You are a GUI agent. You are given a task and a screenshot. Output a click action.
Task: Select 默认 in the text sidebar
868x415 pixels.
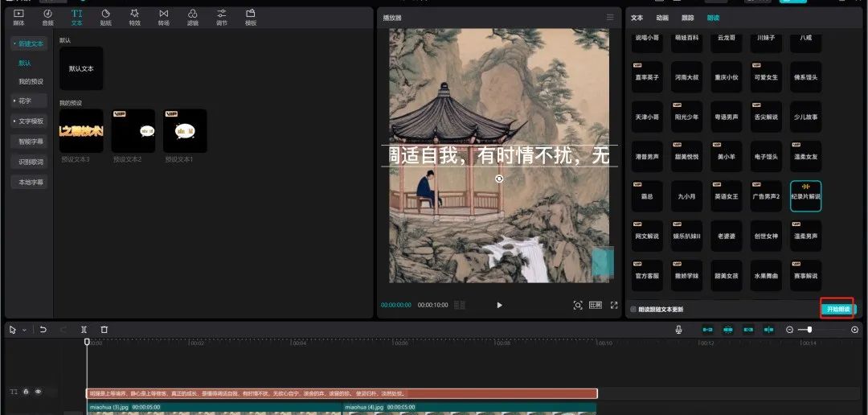tap(25, 64)
